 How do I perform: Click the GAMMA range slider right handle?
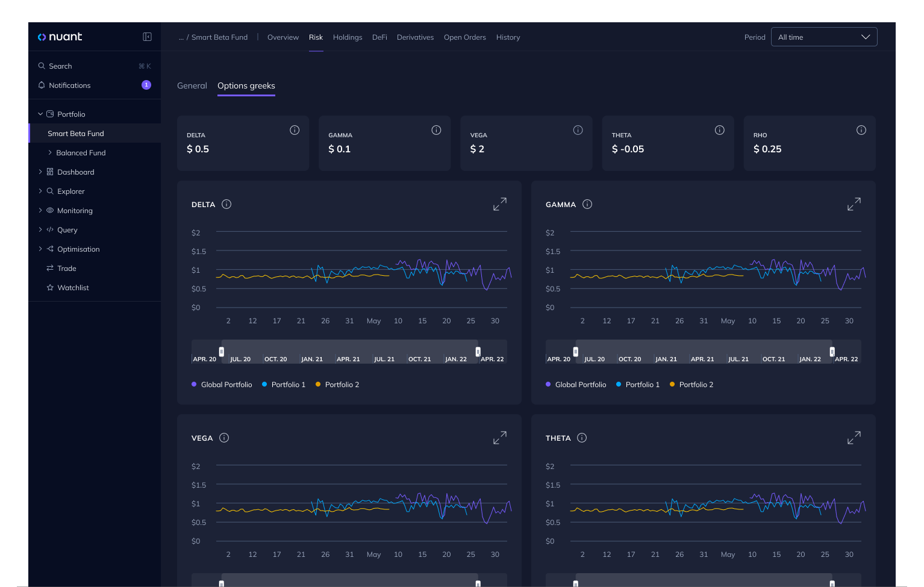(832, 352)
